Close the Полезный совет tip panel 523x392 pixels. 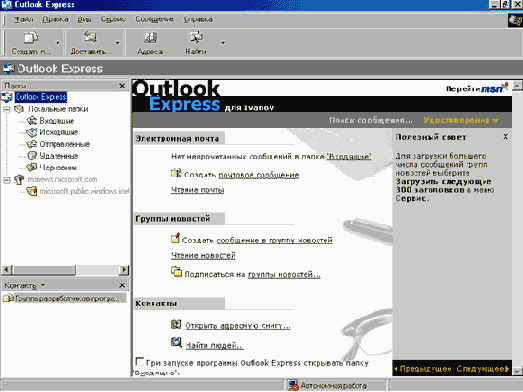pos(506,137)
